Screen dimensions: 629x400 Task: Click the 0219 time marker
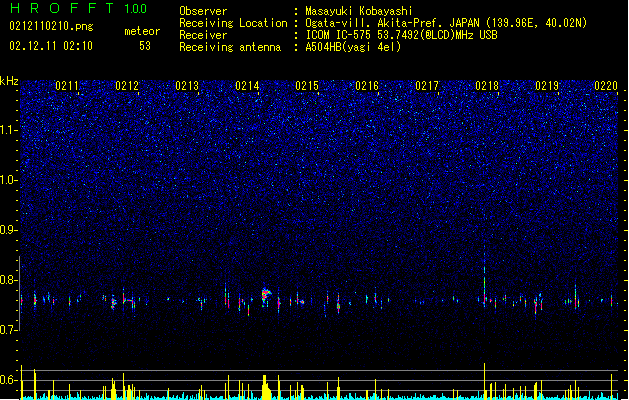[547, 86]
